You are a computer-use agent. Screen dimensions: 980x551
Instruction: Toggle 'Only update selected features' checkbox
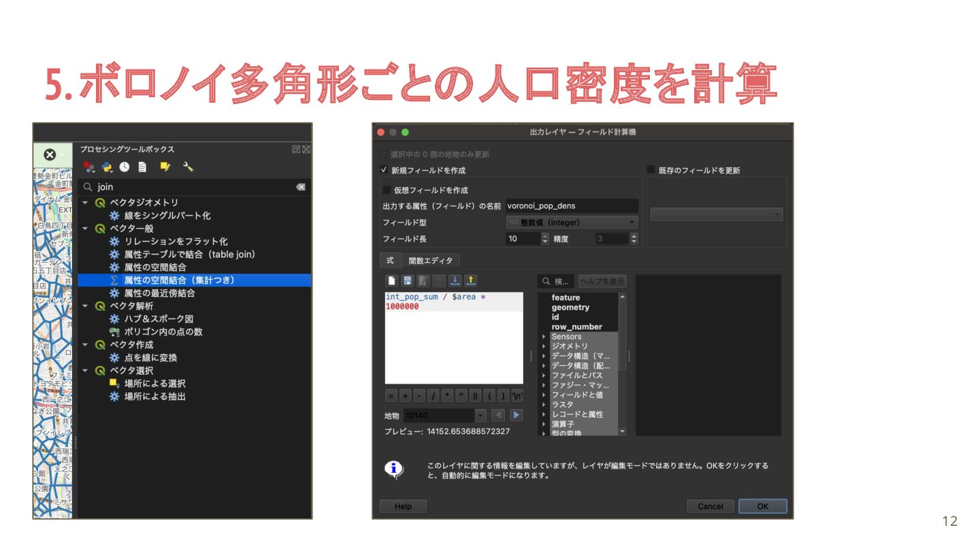tap(384, 154)
